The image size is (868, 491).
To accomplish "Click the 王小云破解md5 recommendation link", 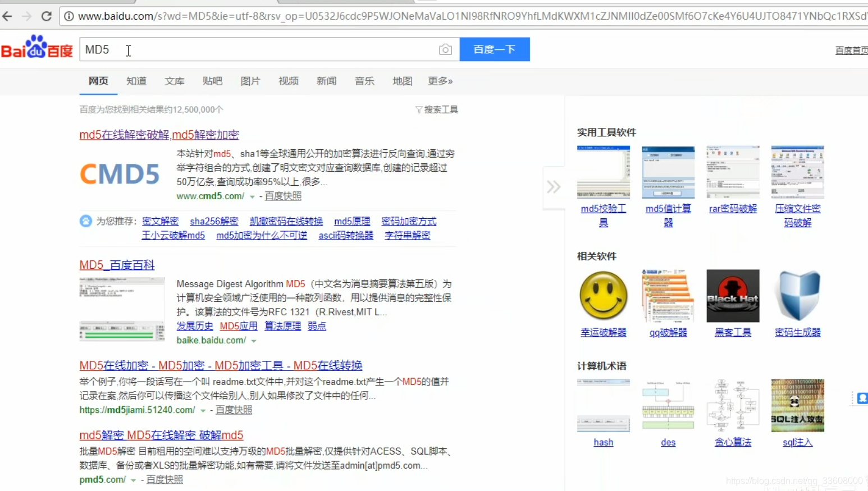I will pos(173,236).
